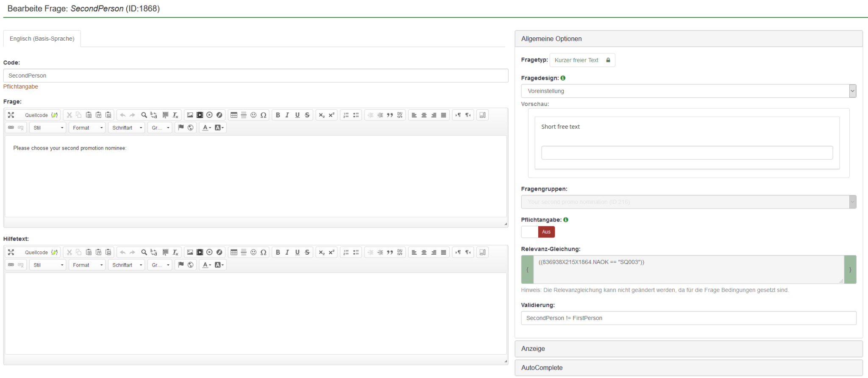Viewport: 868px width, 378px height.
Task: Open the Format dropdown in the Frage editor
Action: (x=87, y=128)
